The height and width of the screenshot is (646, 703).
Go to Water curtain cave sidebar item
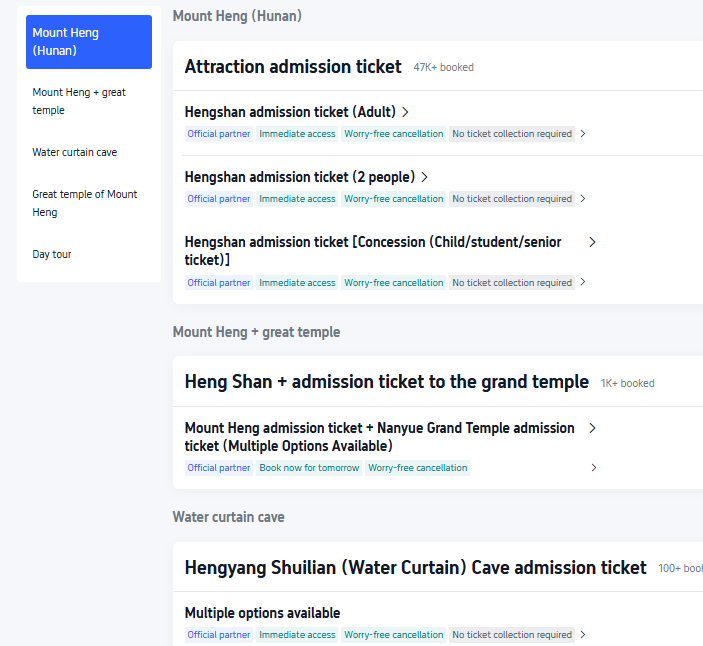coord(74,152)
